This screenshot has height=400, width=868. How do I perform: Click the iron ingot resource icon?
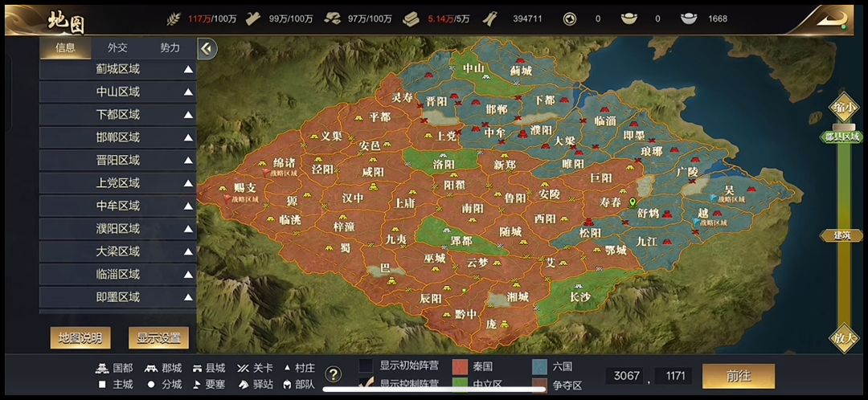tap(411, 18)
